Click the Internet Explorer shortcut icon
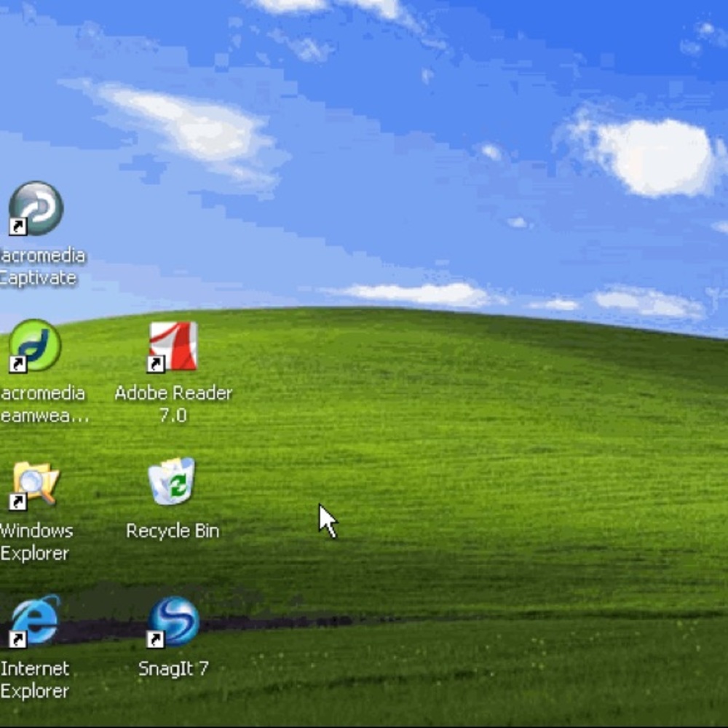 coord(35,621)
